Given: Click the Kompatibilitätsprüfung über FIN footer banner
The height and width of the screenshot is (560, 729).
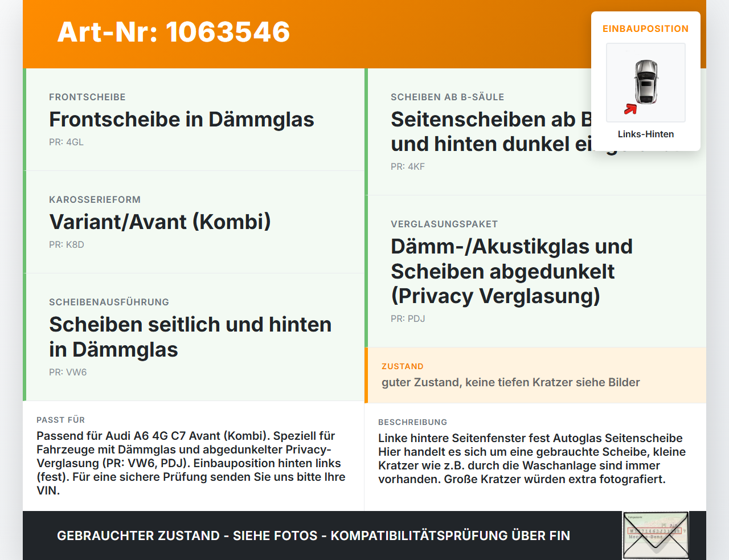Looking at the screenshot, I should point(313,536).
